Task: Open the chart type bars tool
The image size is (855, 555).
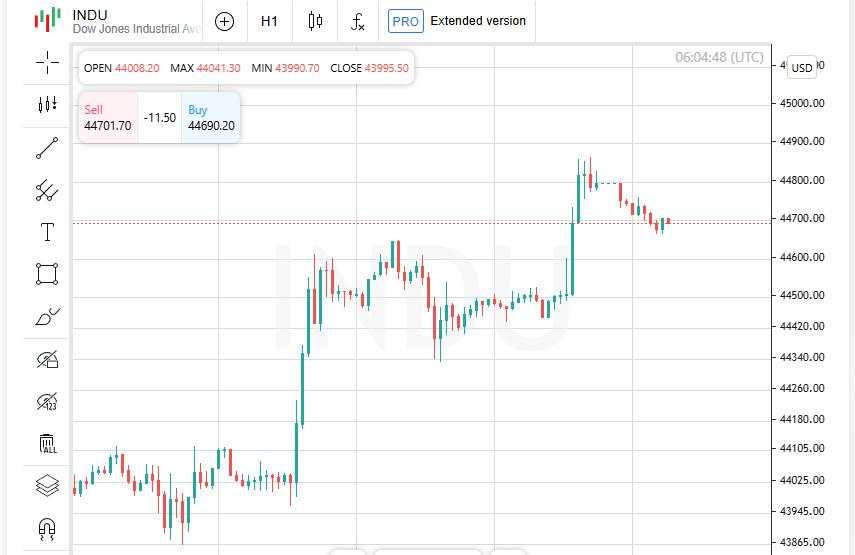Action: tap(47, 104)
